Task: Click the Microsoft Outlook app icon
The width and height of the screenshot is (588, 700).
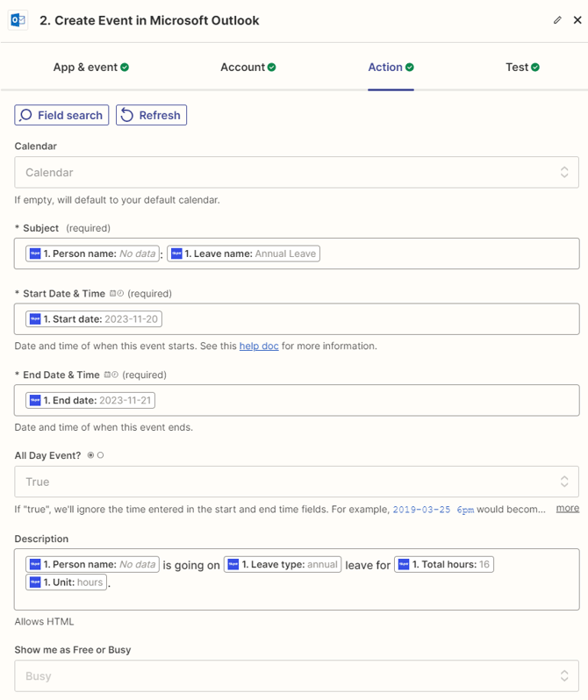Action: click(18, 20)
